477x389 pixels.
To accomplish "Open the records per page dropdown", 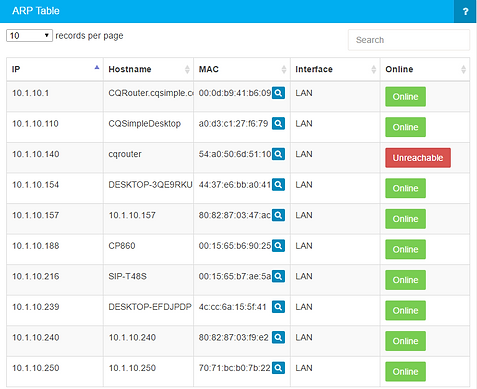I will [29, 35].
